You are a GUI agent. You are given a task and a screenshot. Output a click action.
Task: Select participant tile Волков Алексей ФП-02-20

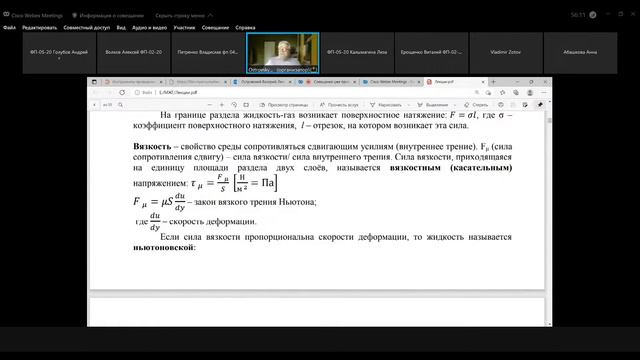(133, 53)
